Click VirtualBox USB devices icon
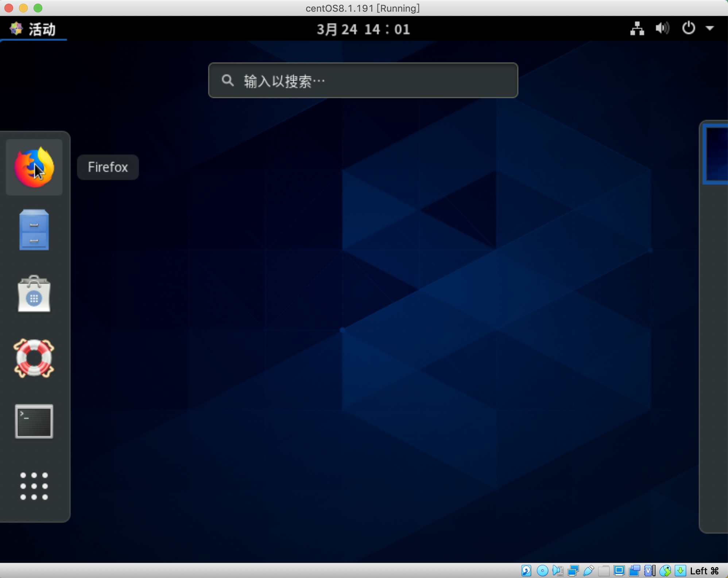Image resolution: width=728 pixels, height=578 pixels. (588, 570)
